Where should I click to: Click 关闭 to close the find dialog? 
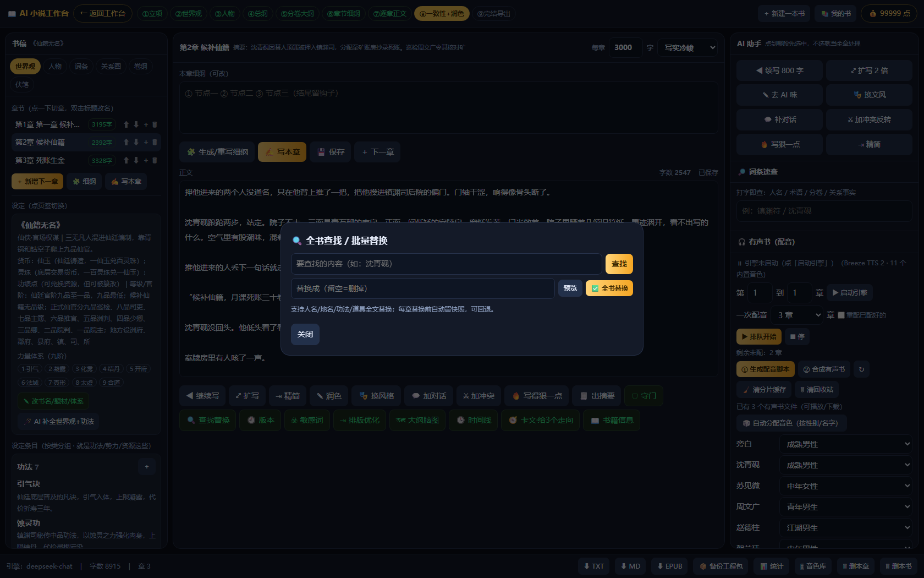(x=305, y=334)
